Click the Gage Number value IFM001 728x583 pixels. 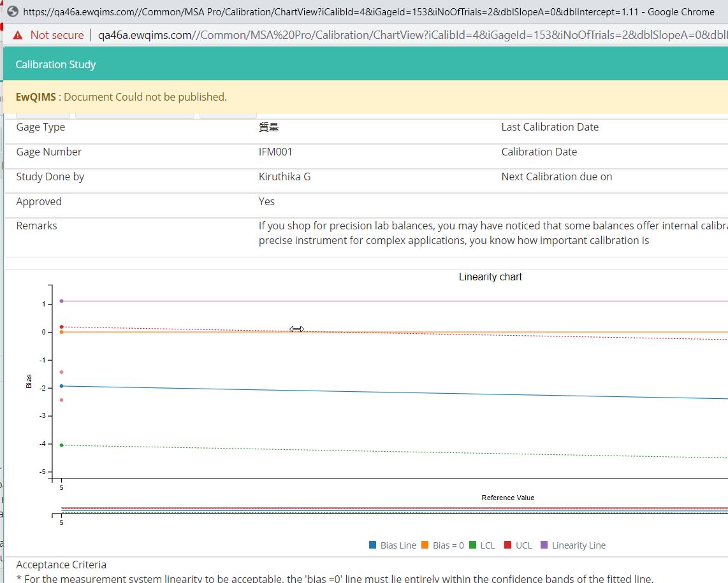275,152
